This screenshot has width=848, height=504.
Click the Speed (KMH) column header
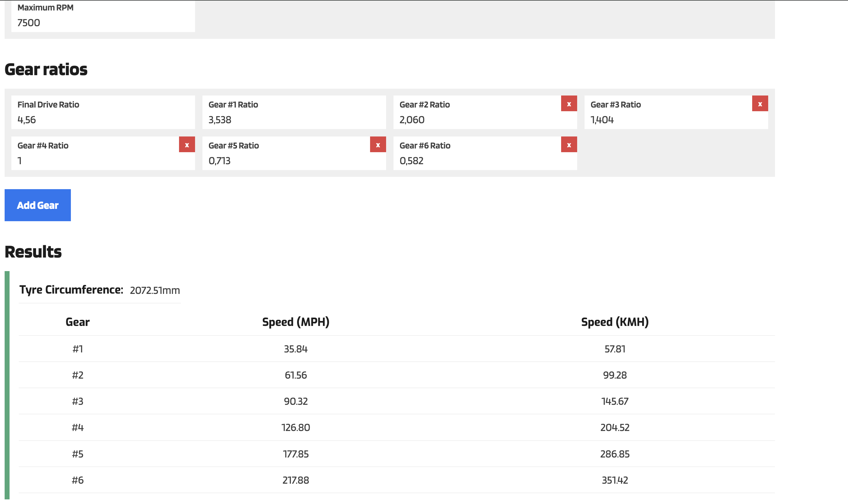[614, 322]
